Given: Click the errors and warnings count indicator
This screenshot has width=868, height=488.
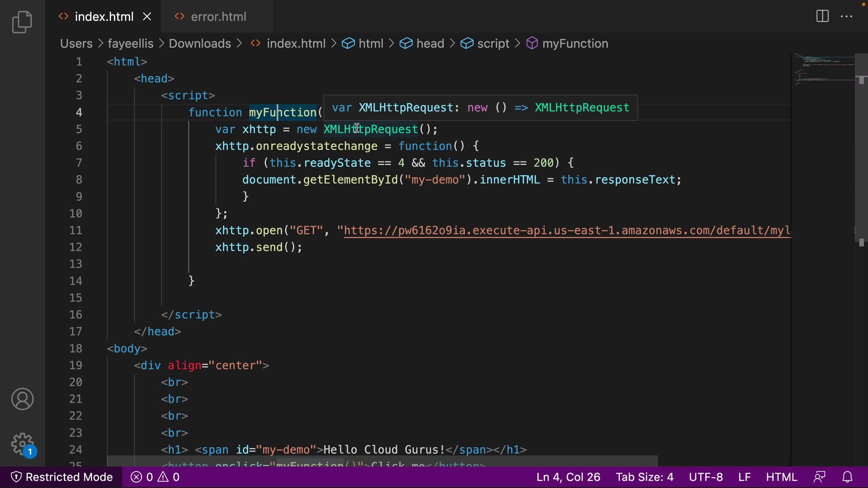Looking at the screenshot, I should (155, 477).
